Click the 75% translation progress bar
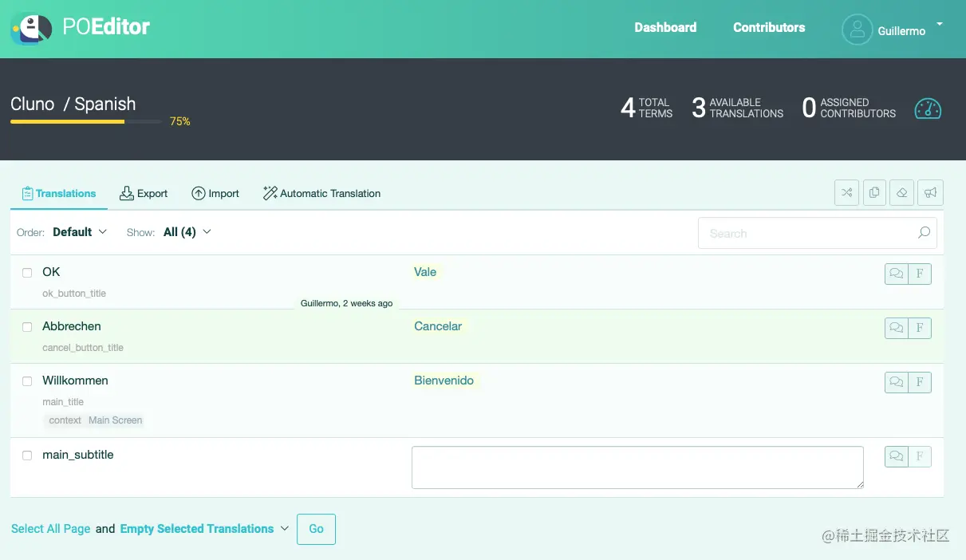Viewport: 966px width, 560px height. (x=86, y=122)
